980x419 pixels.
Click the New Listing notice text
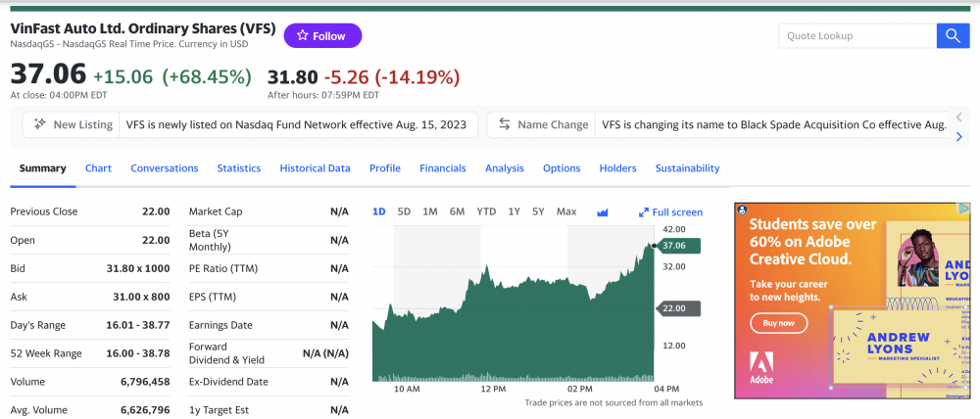(296, 124)
